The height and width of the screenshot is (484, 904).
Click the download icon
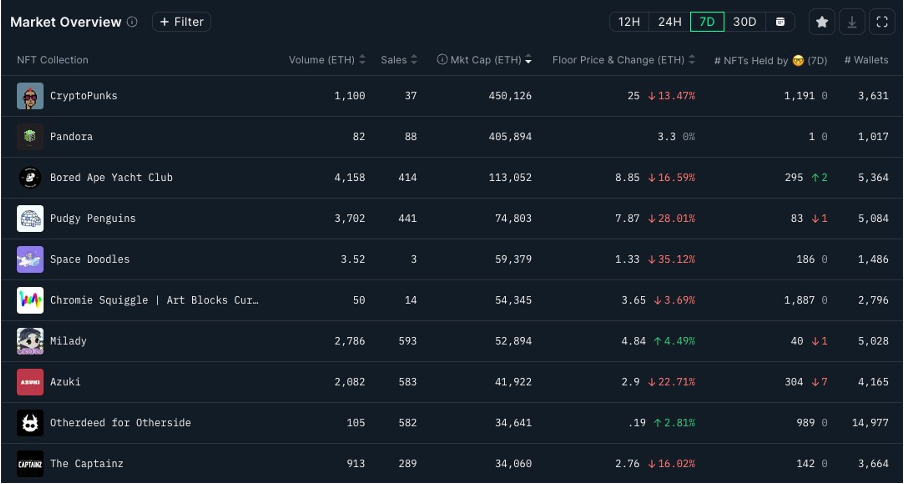852,22
